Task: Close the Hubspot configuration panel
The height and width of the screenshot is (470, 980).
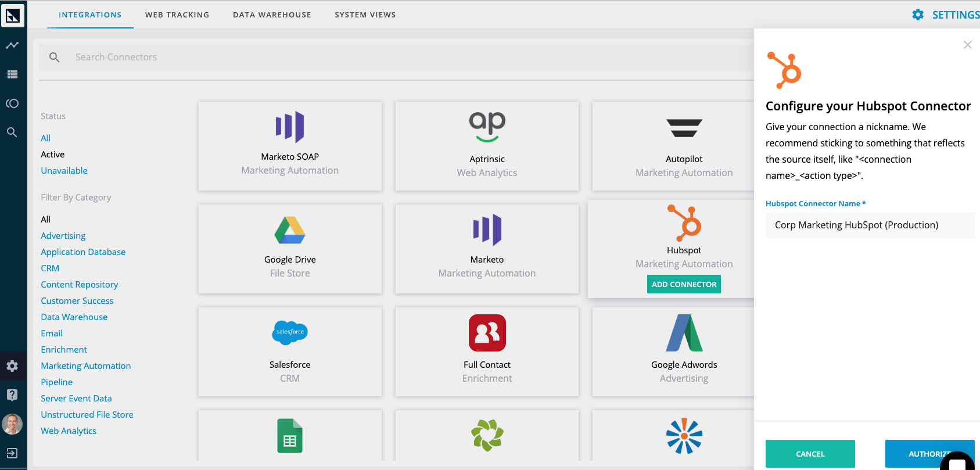Action: click(967, 45)
